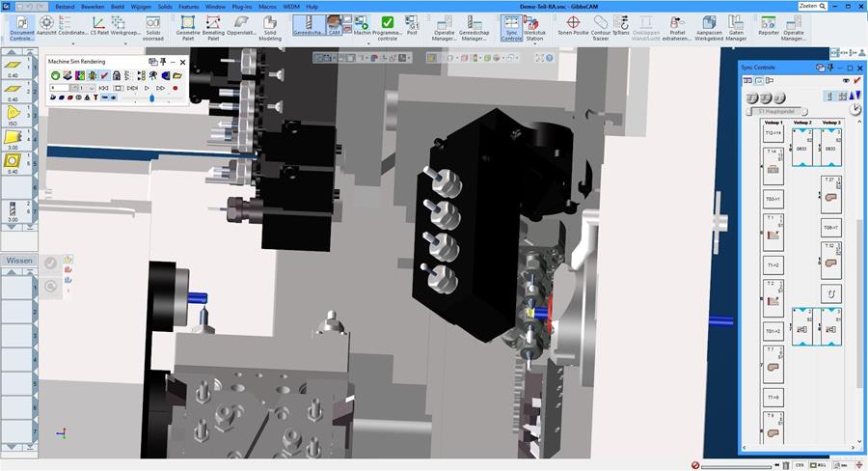
Task: Toggle the CAM mode button
Action: click(335, 26)
